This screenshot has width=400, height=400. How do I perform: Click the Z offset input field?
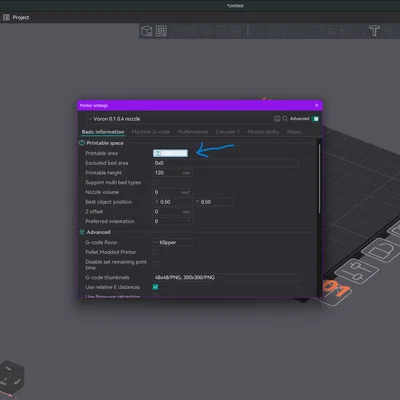(x=172, y=212)
